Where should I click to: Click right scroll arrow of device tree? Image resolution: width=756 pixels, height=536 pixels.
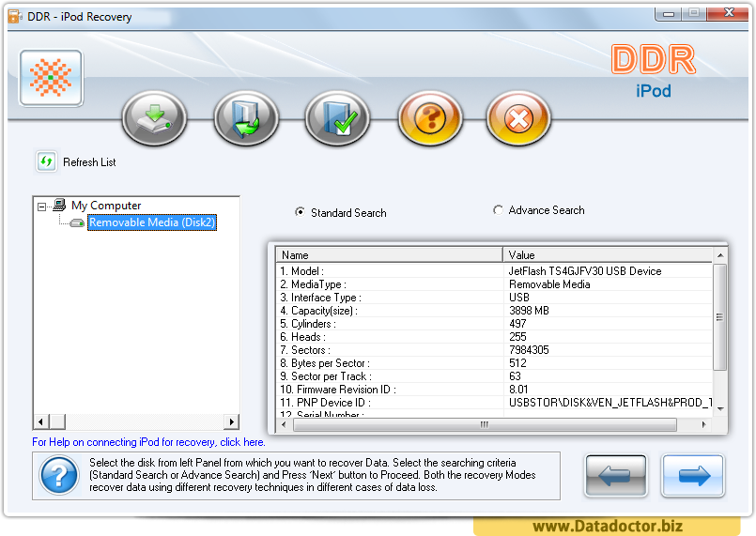(x=232, y=421)
